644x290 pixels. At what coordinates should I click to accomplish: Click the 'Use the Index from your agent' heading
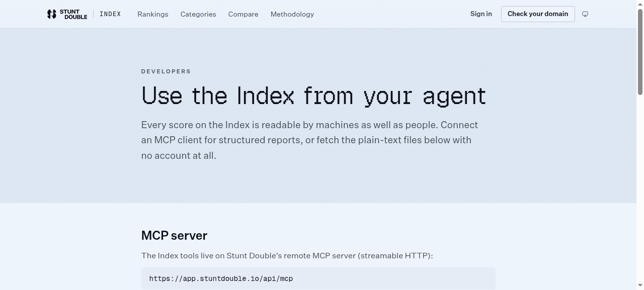coord(314,95)
